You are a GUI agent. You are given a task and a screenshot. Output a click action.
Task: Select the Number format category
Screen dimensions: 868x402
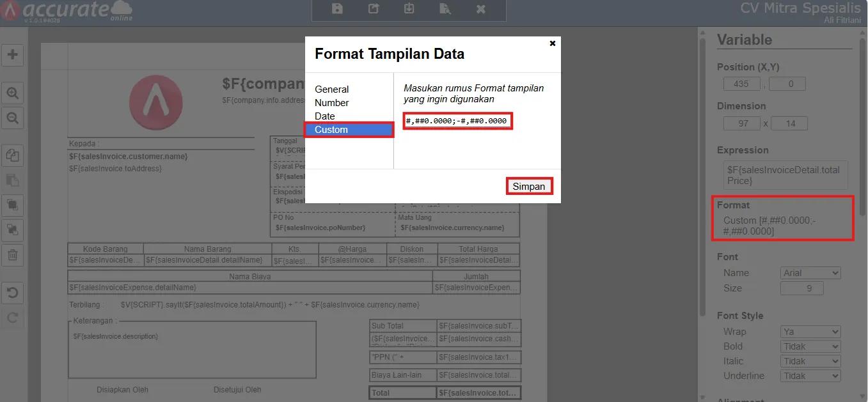coord(331,103)
